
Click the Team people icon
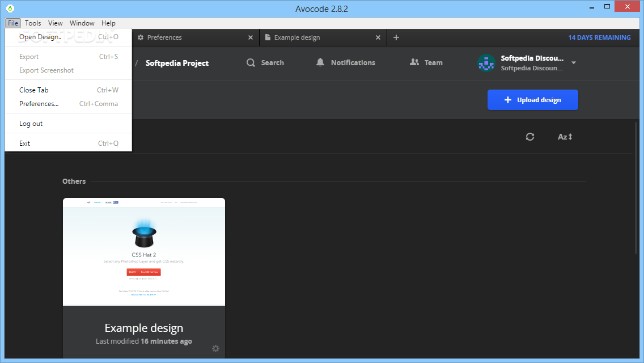[414, 62]
